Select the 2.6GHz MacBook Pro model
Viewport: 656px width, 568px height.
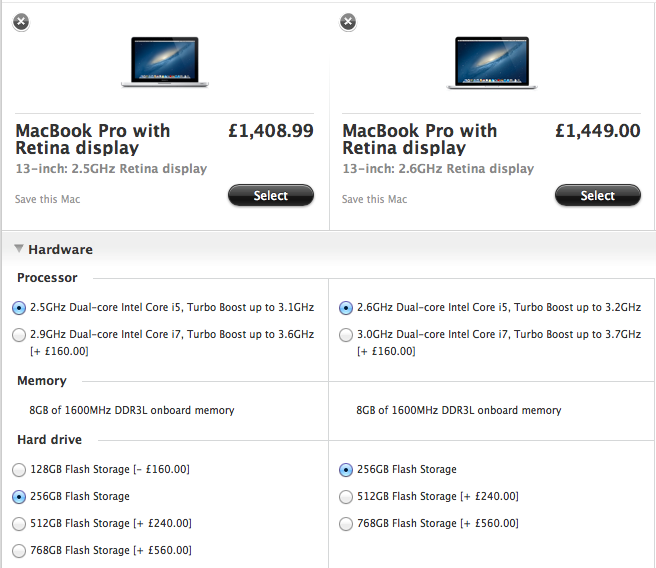[597, 196]
